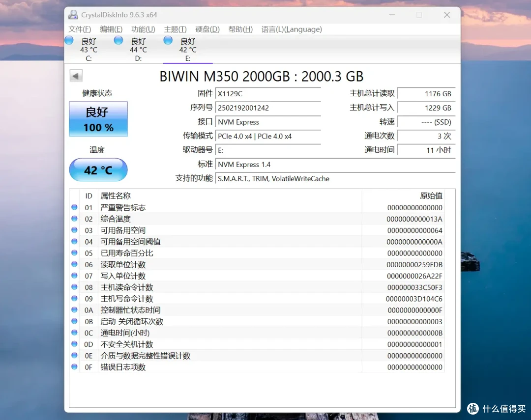The width and height of the screenshot is (531, 420).
Task: Click the CrystalDiskInfo app icon in title bar
Action: pos(73,15)
